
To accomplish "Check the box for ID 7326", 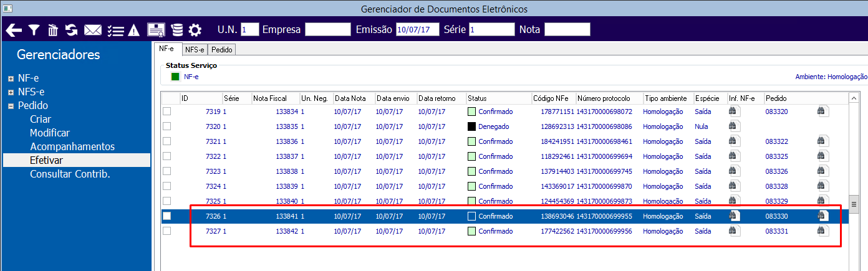I will [166, 216].
